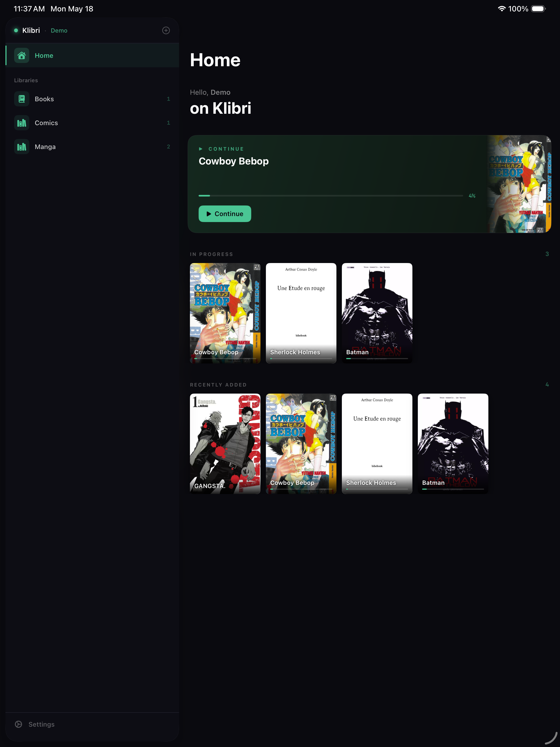This screenshot has width=560, height=747.
Task: Click the Comics count badge 1
Action: pos(168,123)
